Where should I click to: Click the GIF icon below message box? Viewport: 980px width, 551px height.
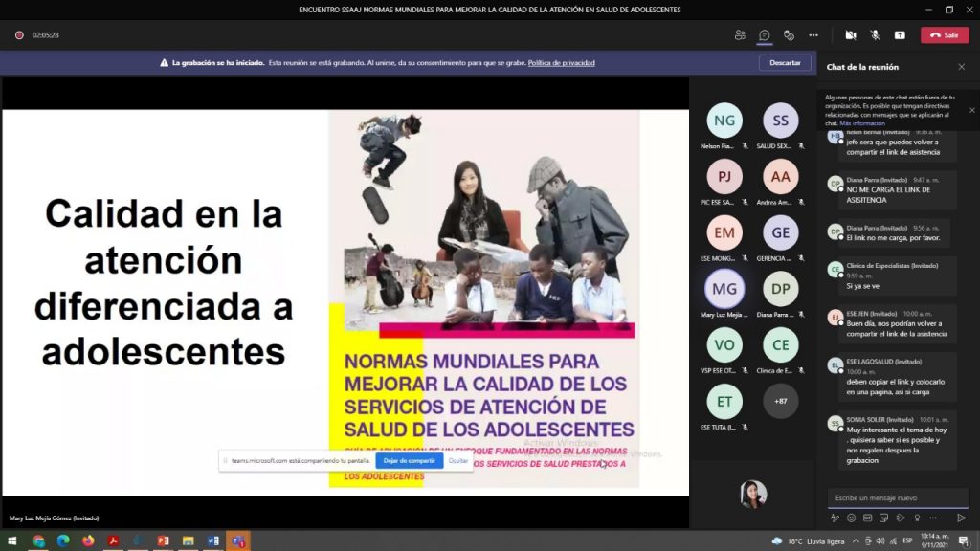click(867, 518)
